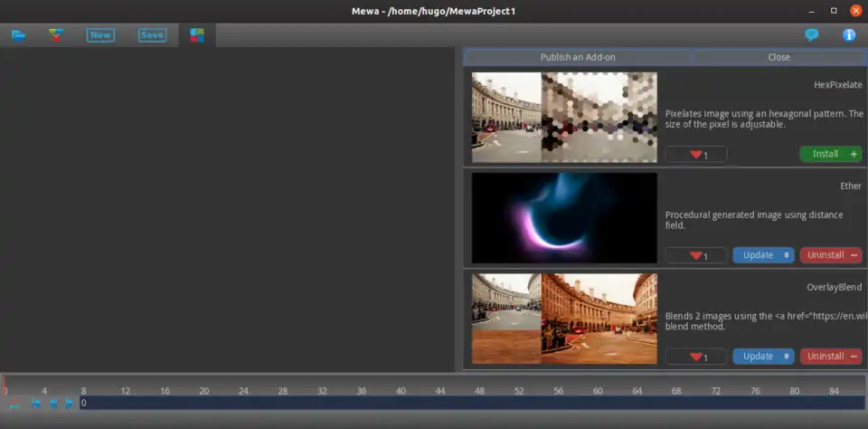Close the add-ons panel
Image resolution: width=868 pixels, height=429 pixels.
778,57
